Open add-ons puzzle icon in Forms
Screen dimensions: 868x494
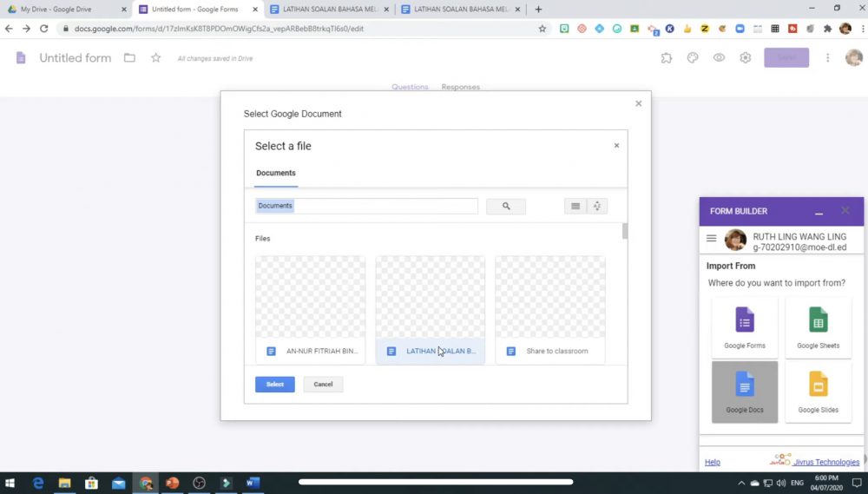667,57
